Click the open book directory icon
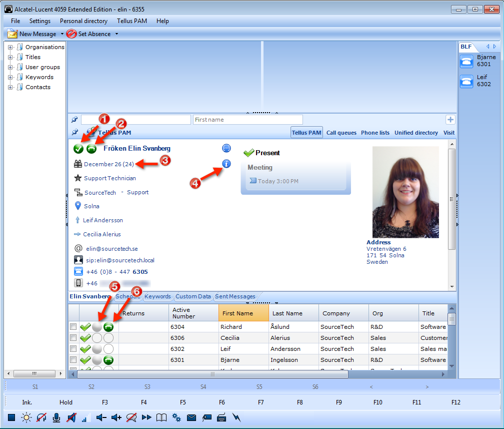This screenshot has height=429, width=504. (161, 417)
